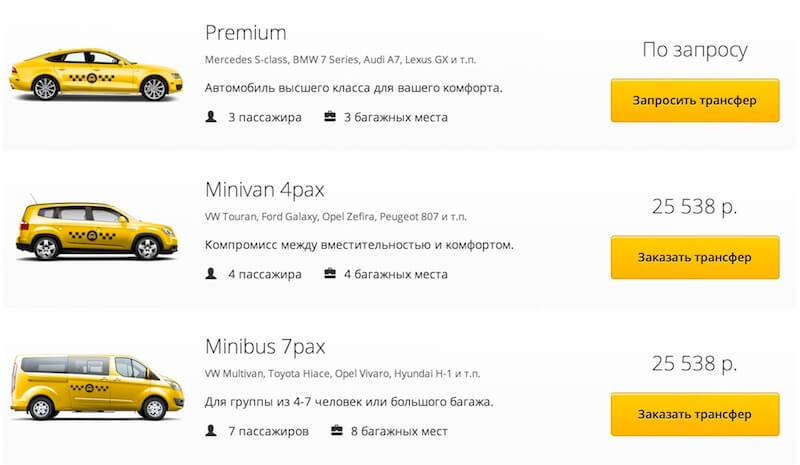Select the yellow Premium sedan image
This screenshot has height=465, width=800.
(x=96, y=75)
